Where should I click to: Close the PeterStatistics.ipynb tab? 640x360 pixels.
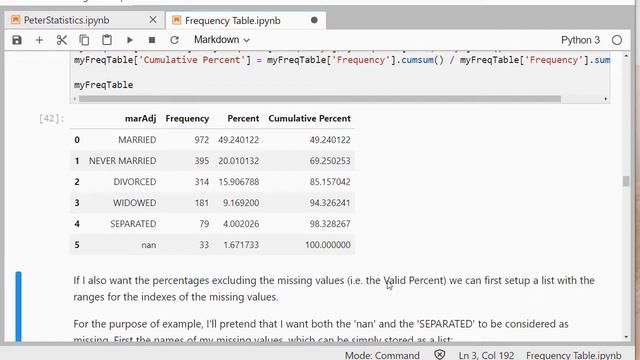tap(153, 20)
